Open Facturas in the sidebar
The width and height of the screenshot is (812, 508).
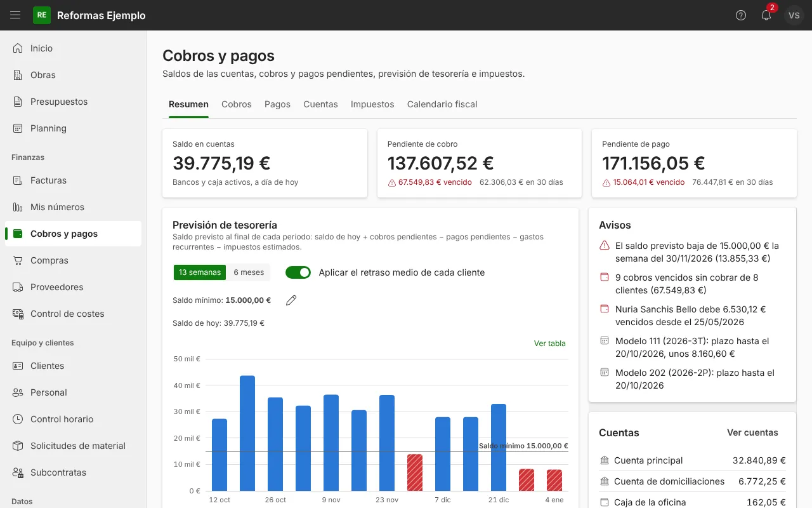73,180
